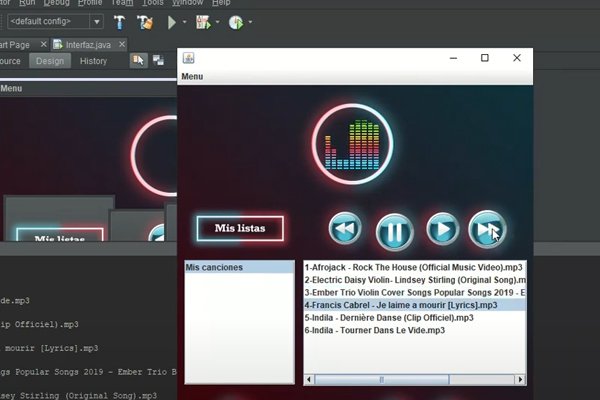Click the Debug Project icon
The width and height of the screenshot is (600, 400).
(202, 21)
